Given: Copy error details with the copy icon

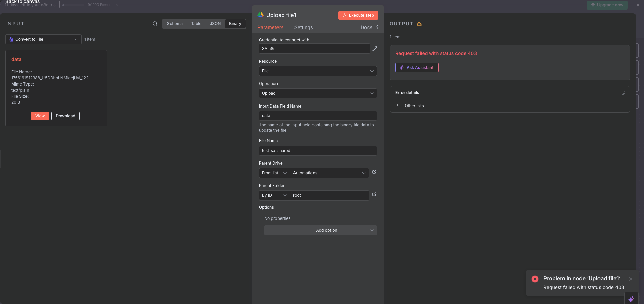Looking at the screenshot, I should (623, 93).
